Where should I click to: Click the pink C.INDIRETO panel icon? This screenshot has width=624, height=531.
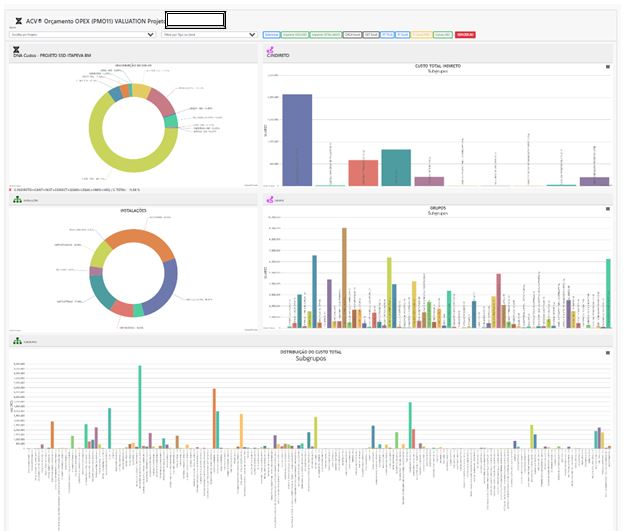pyautogui.click(x=269, y=49)
